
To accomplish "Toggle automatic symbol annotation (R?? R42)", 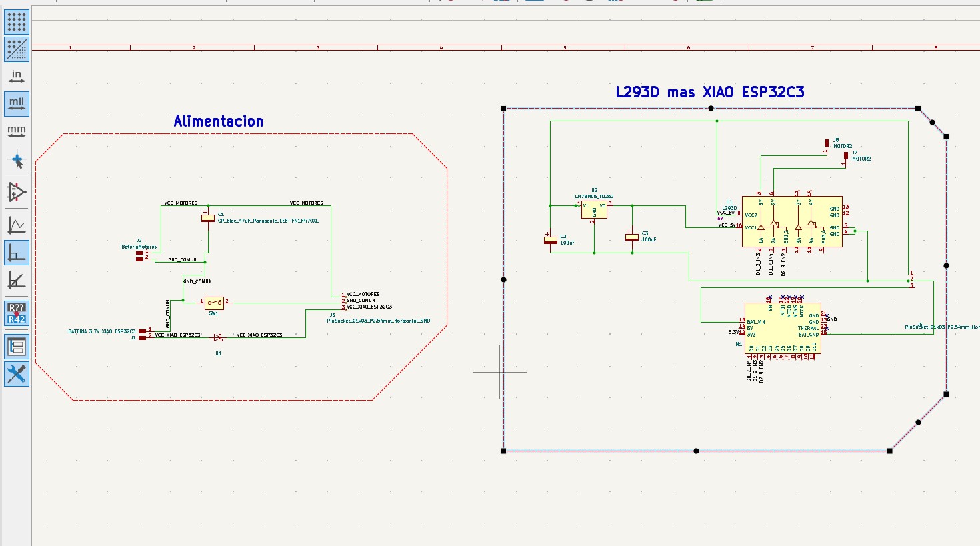I will coord(17,313).
